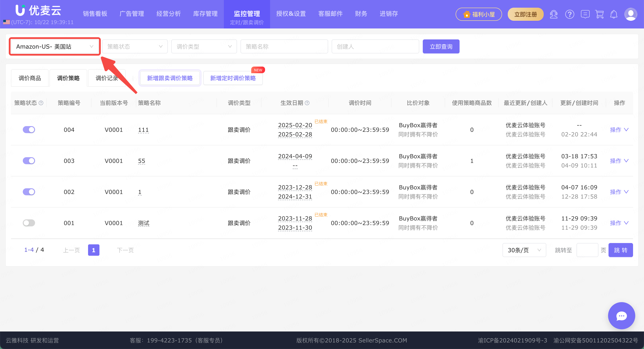Open the customer service headset icon
644x349 pixels.
[554, 14]
